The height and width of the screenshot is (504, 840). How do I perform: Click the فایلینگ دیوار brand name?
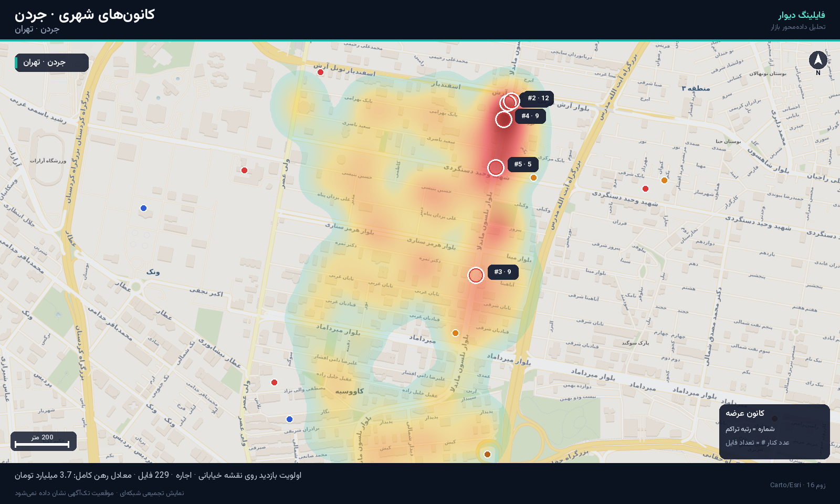(x=802, y=15)
